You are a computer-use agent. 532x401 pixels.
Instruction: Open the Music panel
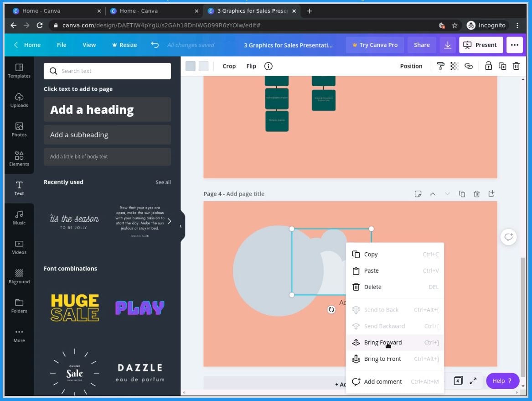pos(19,217)
